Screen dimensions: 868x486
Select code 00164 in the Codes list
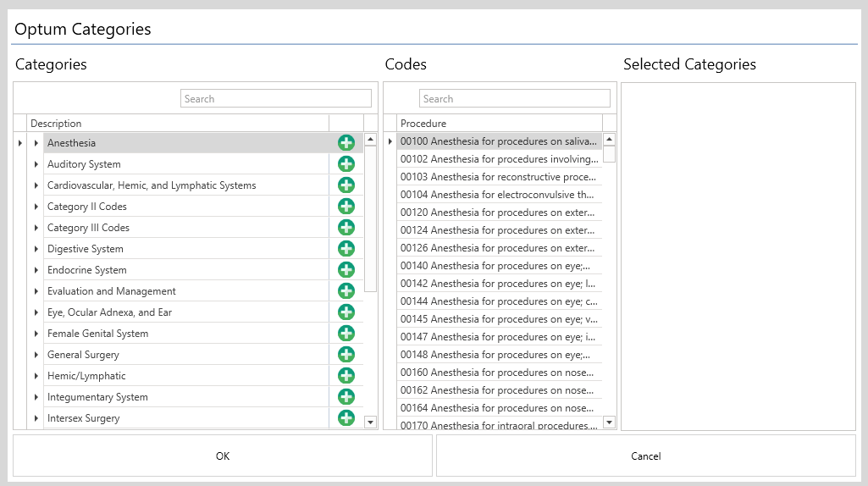click(x=500, y=407)
